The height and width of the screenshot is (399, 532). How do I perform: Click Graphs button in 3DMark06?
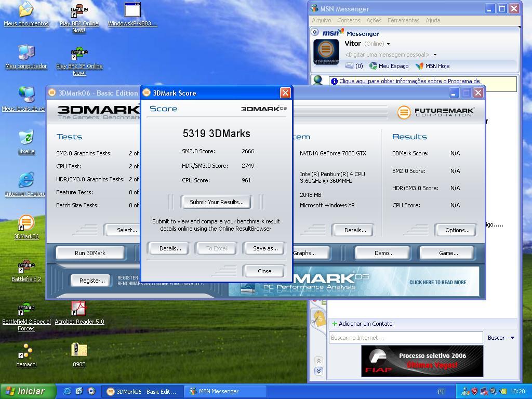[x=311, y=253]
